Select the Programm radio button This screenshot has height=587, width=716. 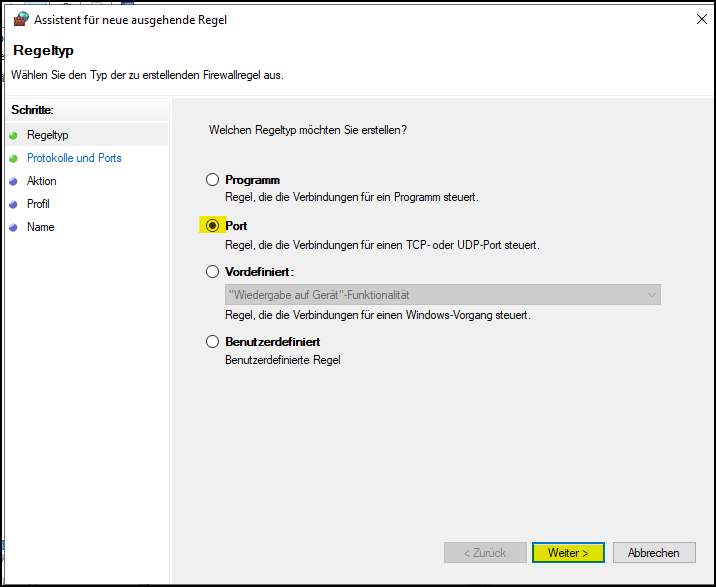[212, 180]
